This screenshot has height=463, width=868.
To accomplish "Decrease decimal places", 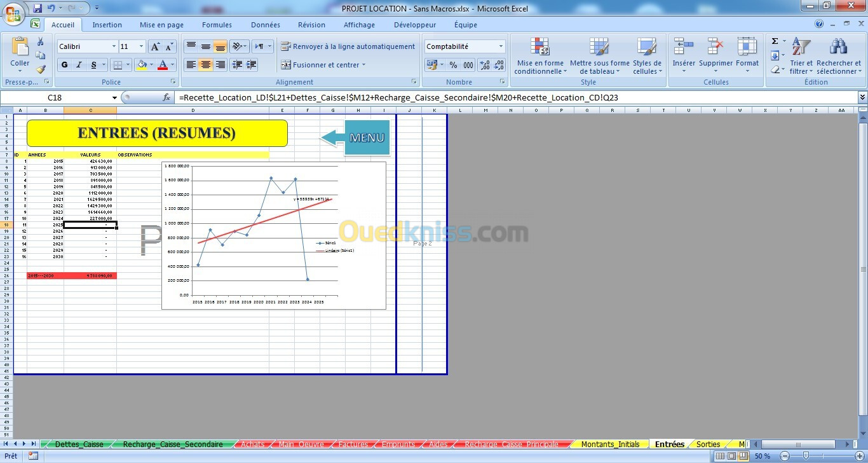I will (499, 65).
